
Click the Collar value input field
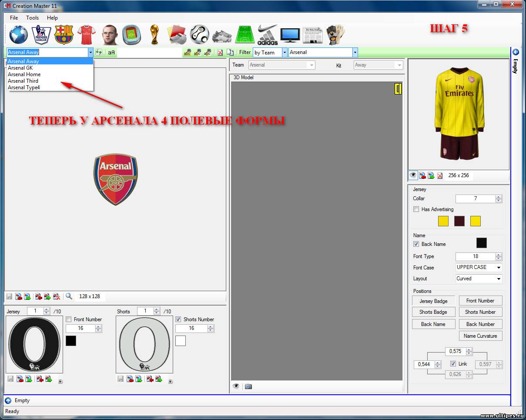475,198
